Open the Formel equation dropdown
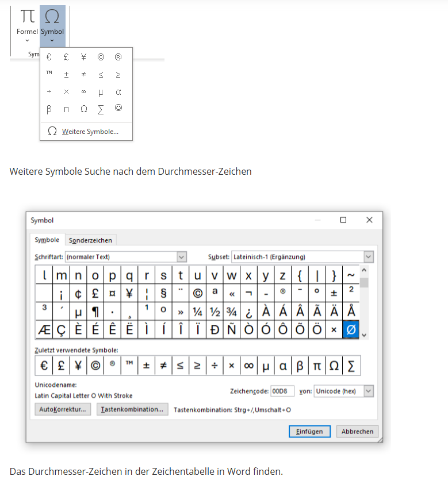Image resolution: width=448 pixels, height=480 pixels. click(27, 26)
